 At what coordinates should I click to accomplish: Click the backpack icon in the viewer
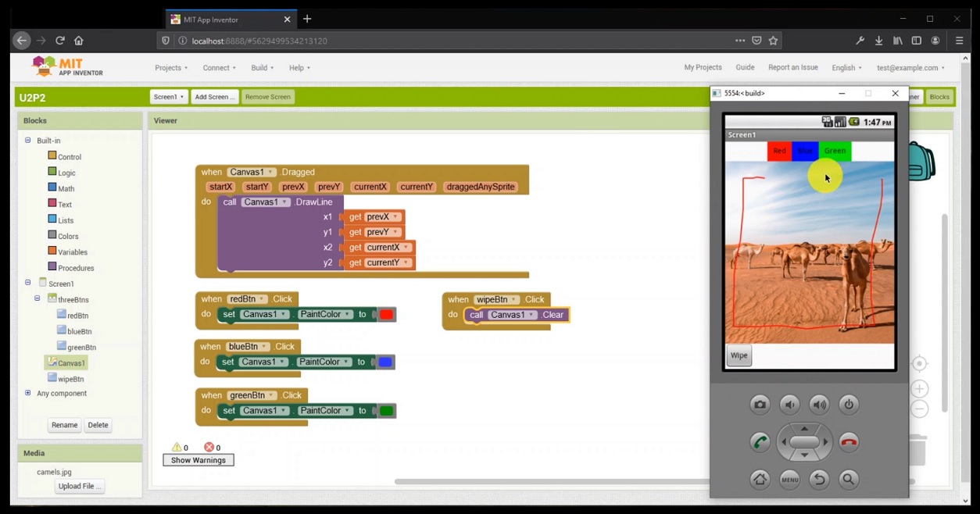tap(922, 162)
